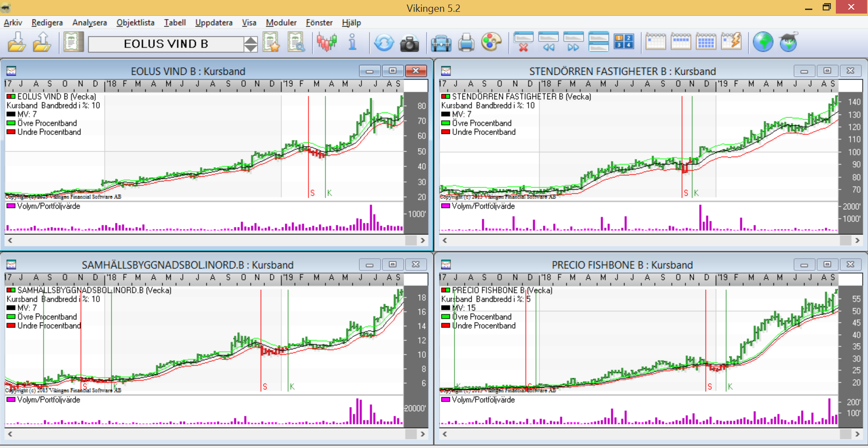
Task: Click the certificate with magnifier search icon
Action: (x=296, y=43)
